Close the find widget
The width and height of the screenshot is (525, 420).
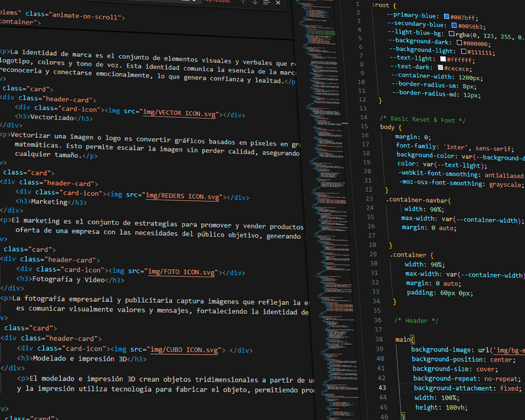[278, 3]
